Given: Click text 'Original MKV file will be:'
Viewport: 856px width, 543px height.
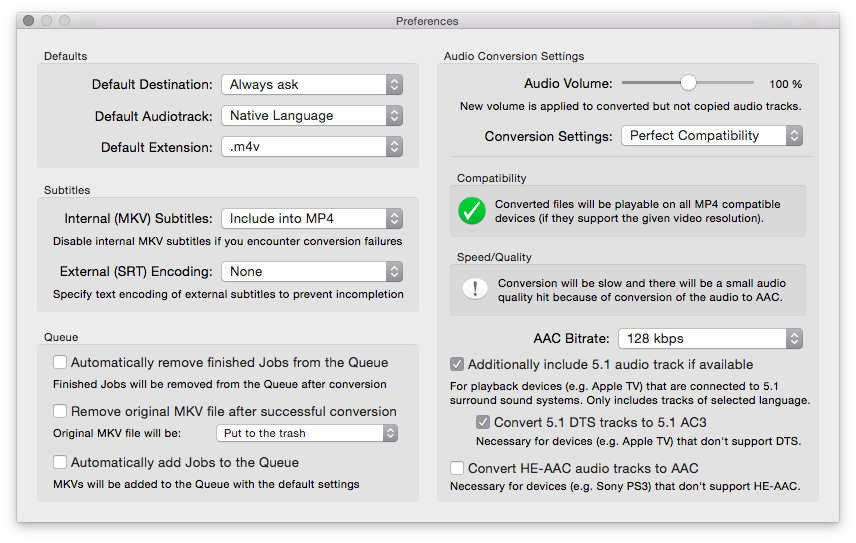Looking at the screenshot, I should click(117, 433).
